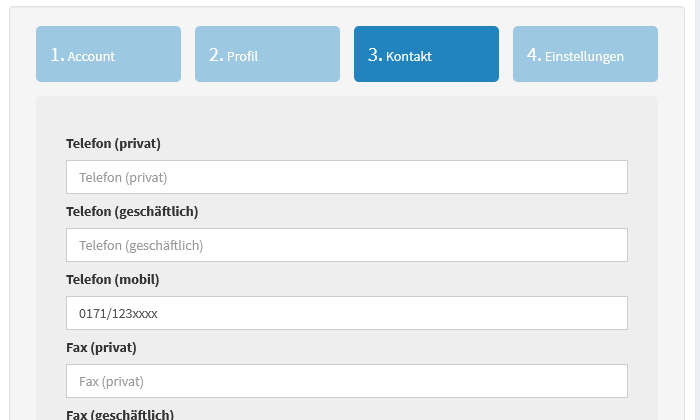The width and height of the screenshot is (700, 420).
Task: Click the bold Telefon (geschäftlich) label
Action: [x=132, y=211]
